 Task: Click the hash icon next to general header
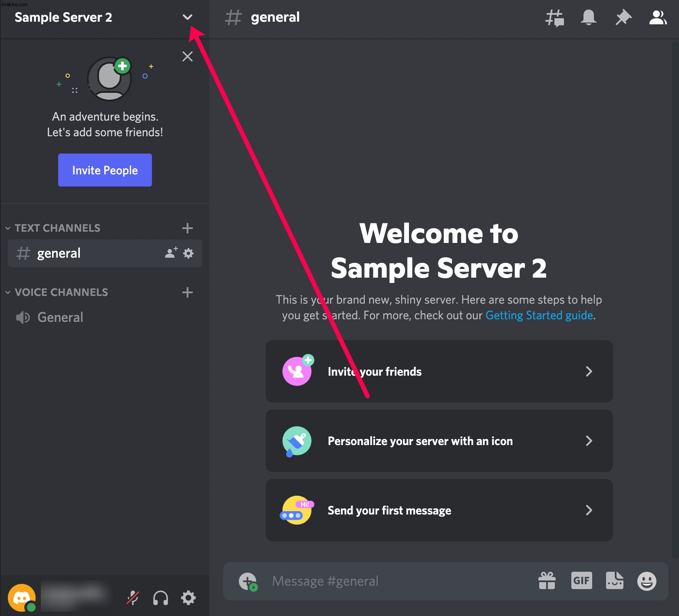pos(233,17)
